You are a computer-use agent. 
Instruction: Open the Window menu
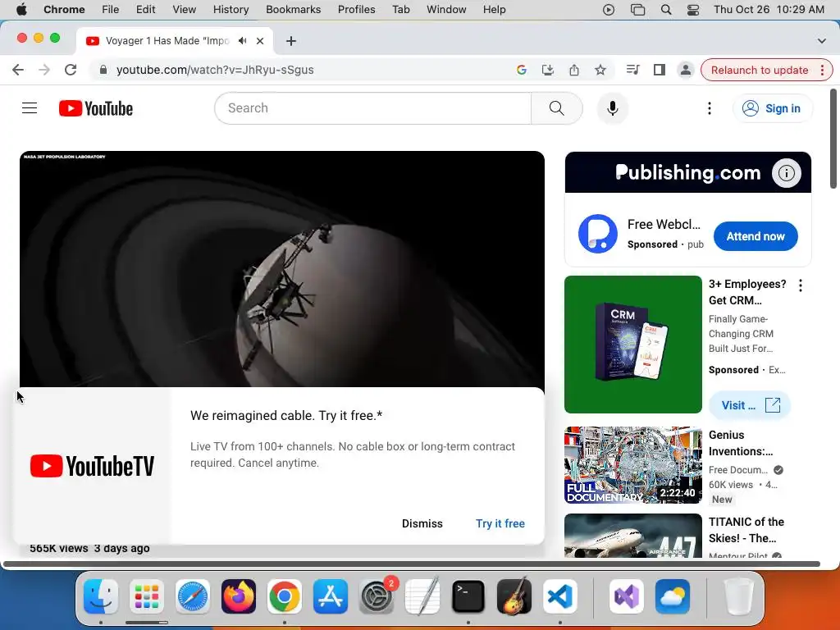coord(446,9)
